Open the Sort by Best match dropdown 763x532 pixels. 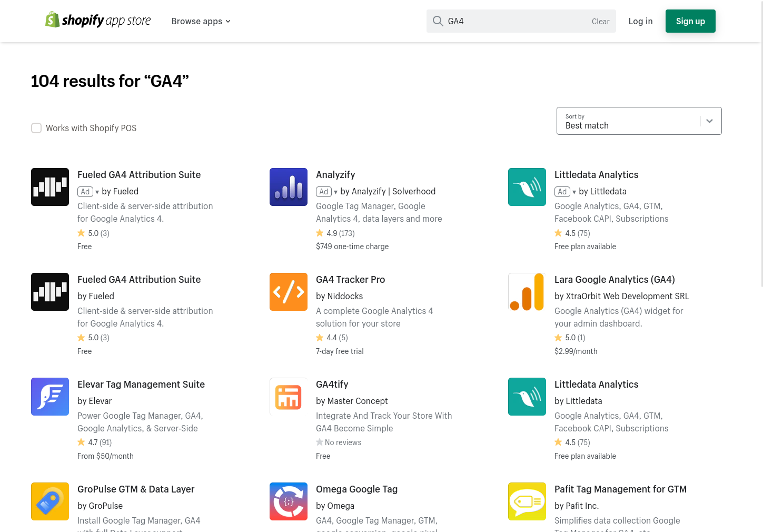pyautogui.click(x=639, y=121)
